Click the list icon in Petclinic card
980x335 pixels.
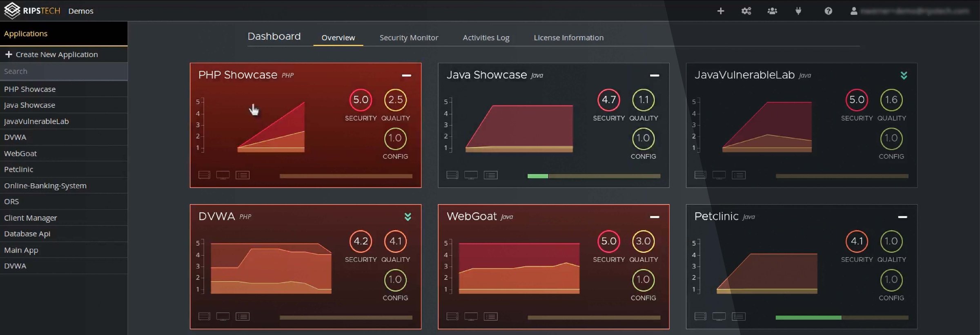(739, 316)
